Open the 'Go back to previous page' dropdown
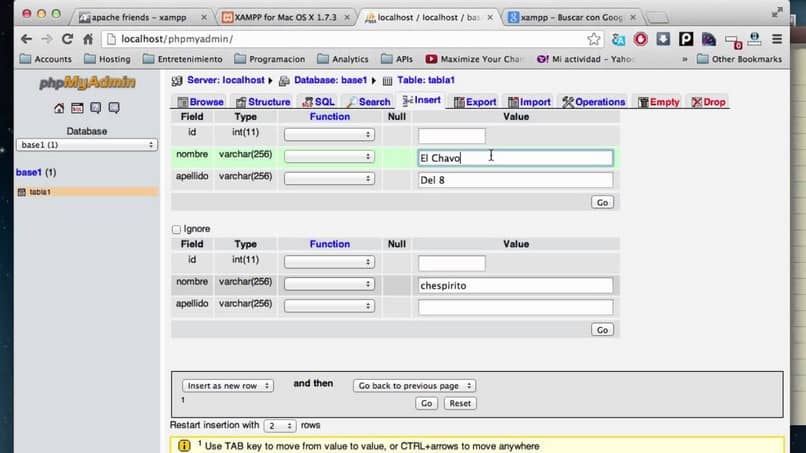Image resolution: width=806 pixels, height=453 pixels. pos(414,386)
